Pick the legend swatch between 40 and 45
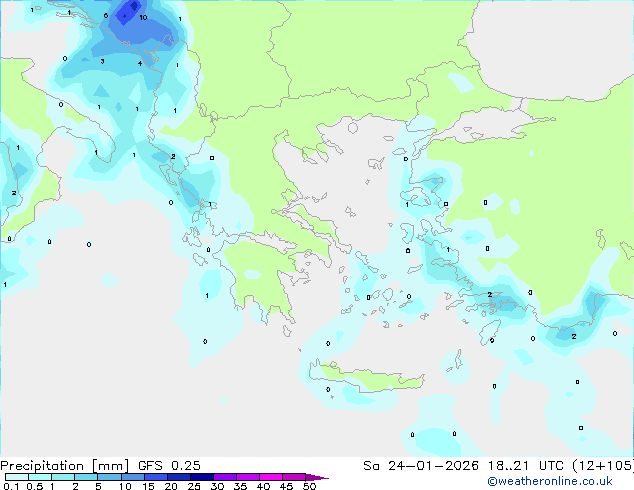 tap(271, 477)
